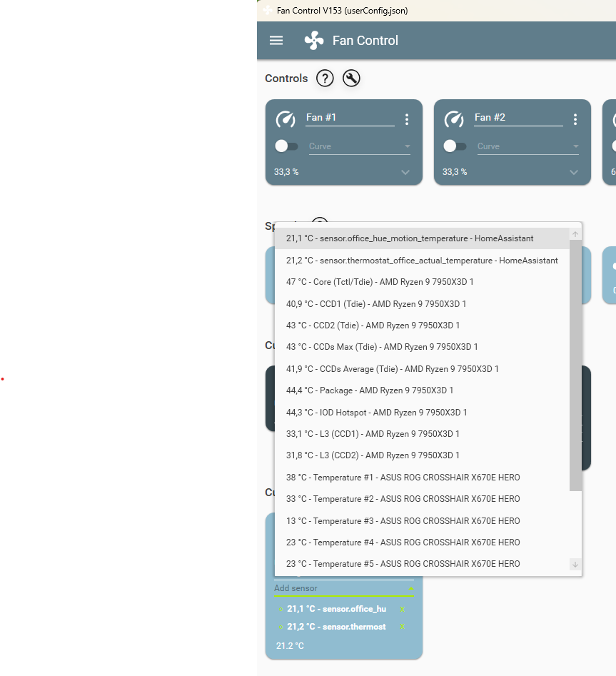Open Fan #1 Curve dropdown

pyautogui.click(x=360, y=146)
